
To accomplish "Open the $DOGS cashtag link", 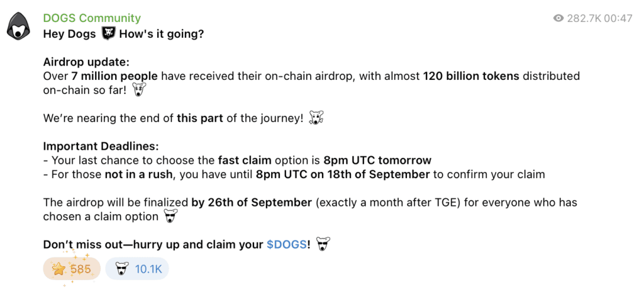I will click(x=286, y=245).
